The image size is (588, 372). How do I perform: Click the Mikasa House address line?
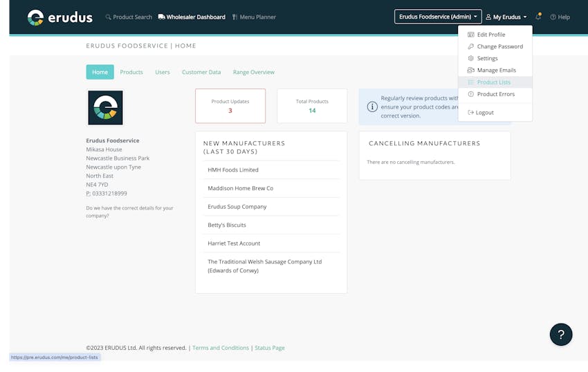point(104,149)
